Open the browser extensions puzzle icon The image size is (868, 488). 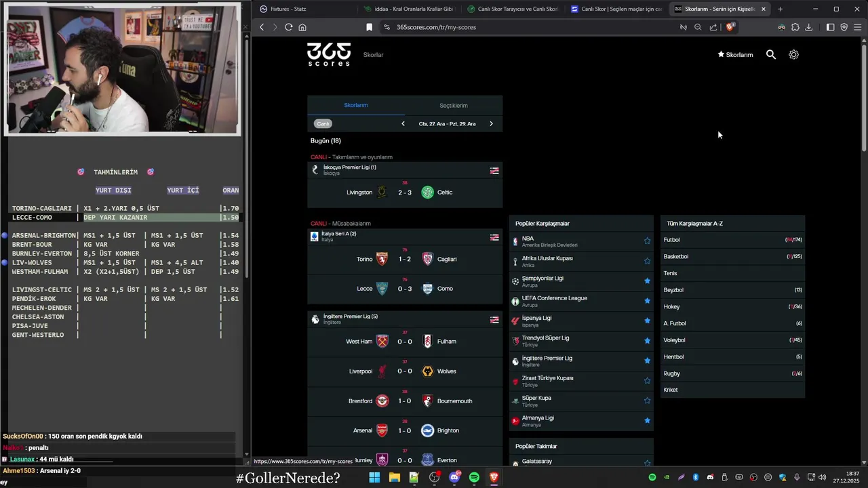(x=795, y=27)
